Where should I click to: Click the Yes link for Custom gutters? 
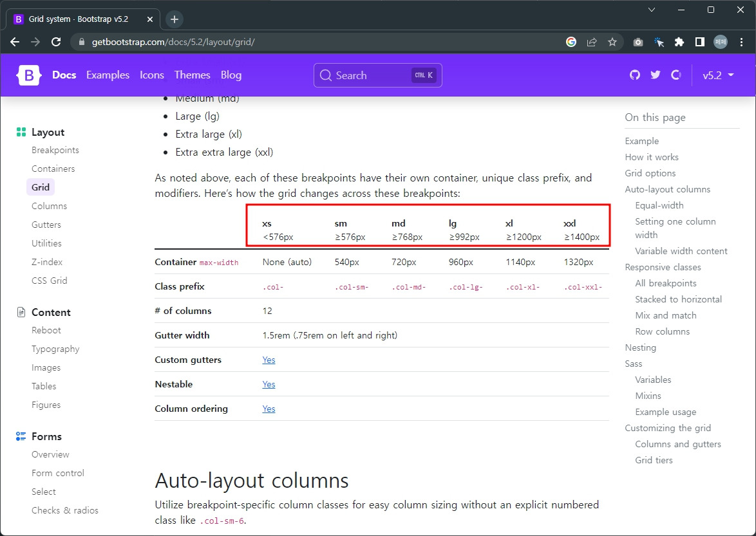click(x=269, y=360)
